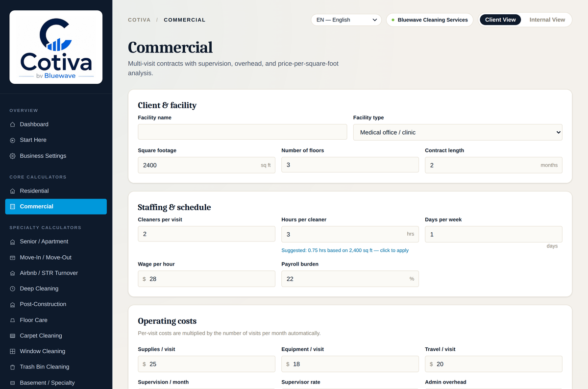Select the Commercial calculator
This screenshot has height=389, width=588.
[x=56, y=207]
